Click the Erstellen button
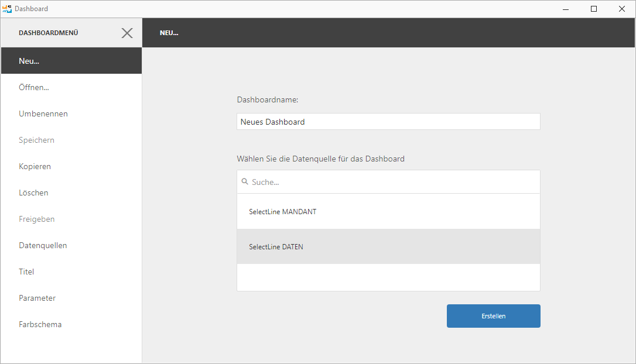Image resolution: width=636 pixels, height=364 pixels. pos(493,316)
